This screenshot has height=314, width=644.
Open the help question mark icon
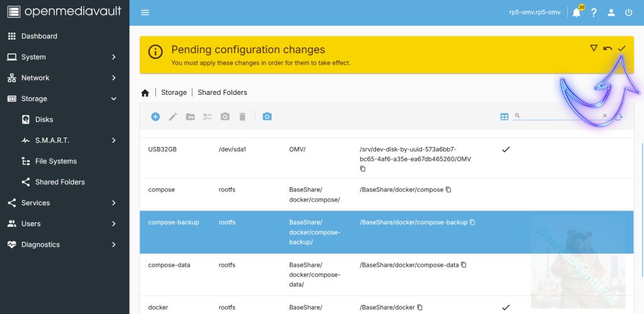594,13
